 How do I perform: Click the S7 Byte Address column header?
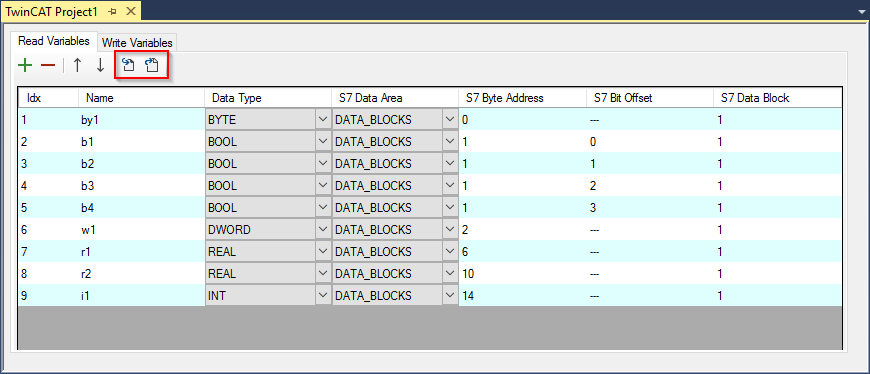pos(523,98)
